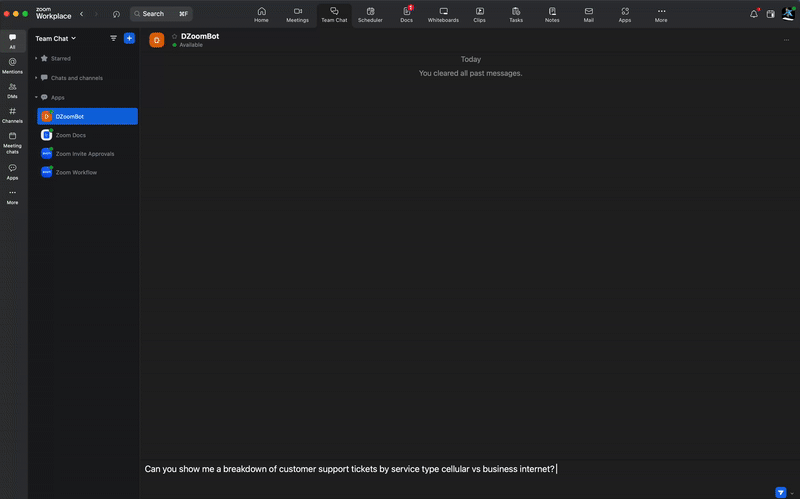Go back with the navigation arrow
The width and height of the screenshot is (800, 499).
82,14
